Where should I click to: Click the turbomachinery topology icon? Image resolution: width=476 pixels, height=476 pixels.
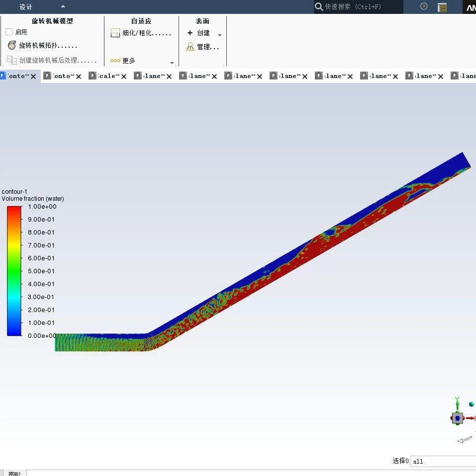pos(12,46)
